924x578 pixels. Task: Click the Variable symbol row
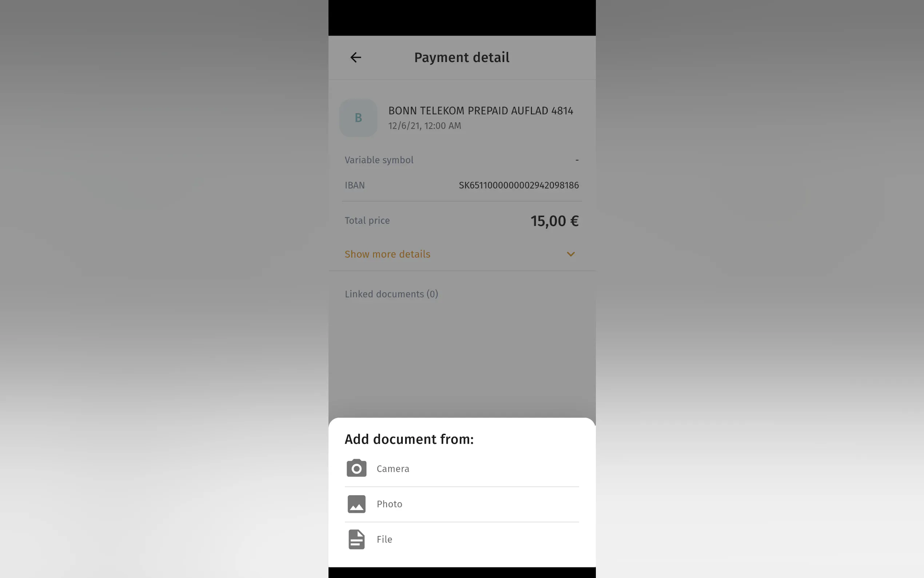coord(462,160)
